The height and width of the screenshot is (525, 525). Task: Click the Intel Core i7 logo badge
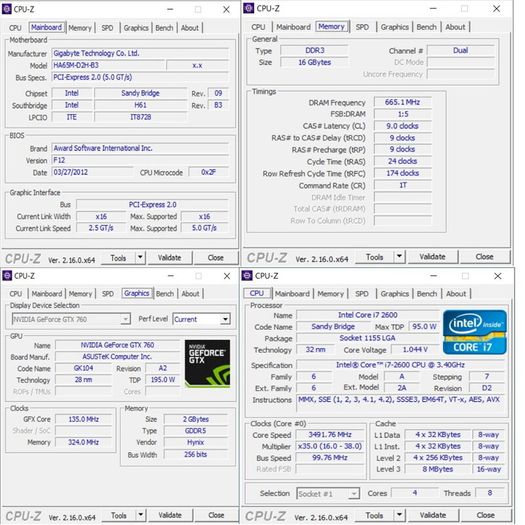474,332
